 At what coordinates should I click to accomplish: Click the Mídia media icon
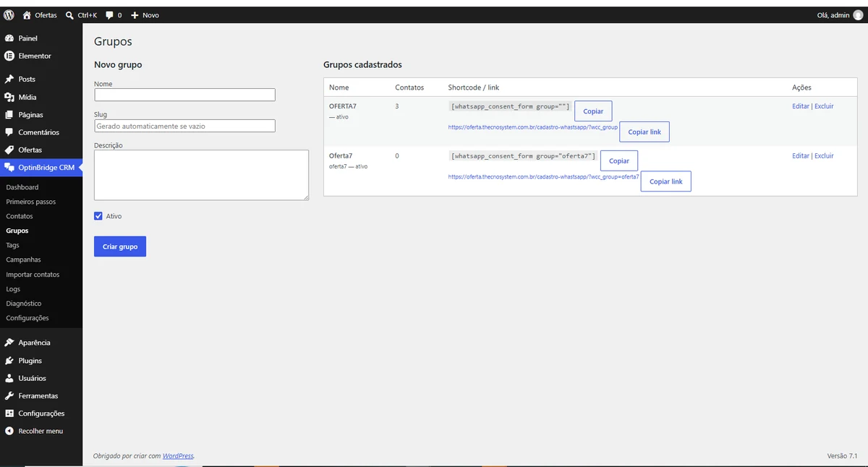click(x=9, y=97)
